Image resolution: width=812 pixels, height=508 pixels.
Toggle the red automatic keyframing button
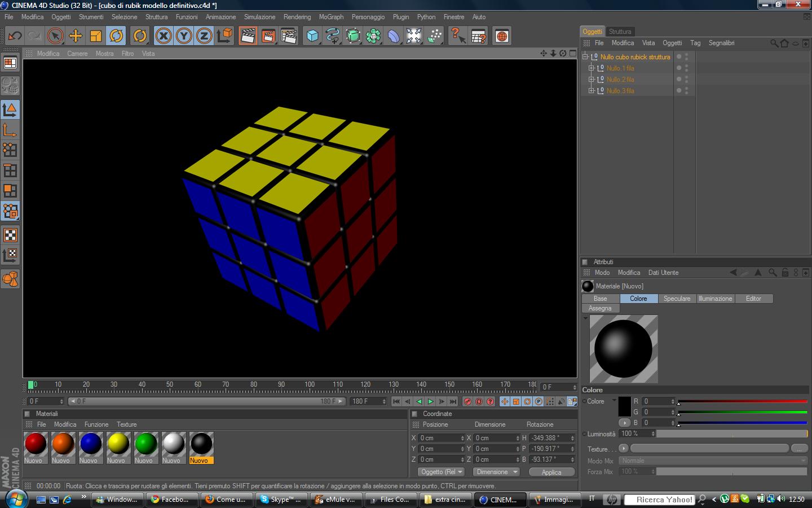(x=479, y=401)
